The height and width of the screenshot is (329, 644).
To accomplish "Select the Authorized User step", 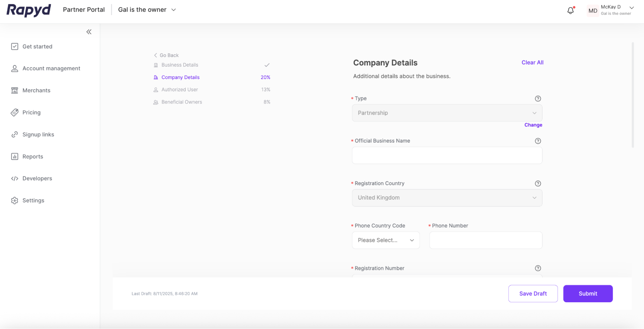I will pyautogui.click(x=179, y=90).
